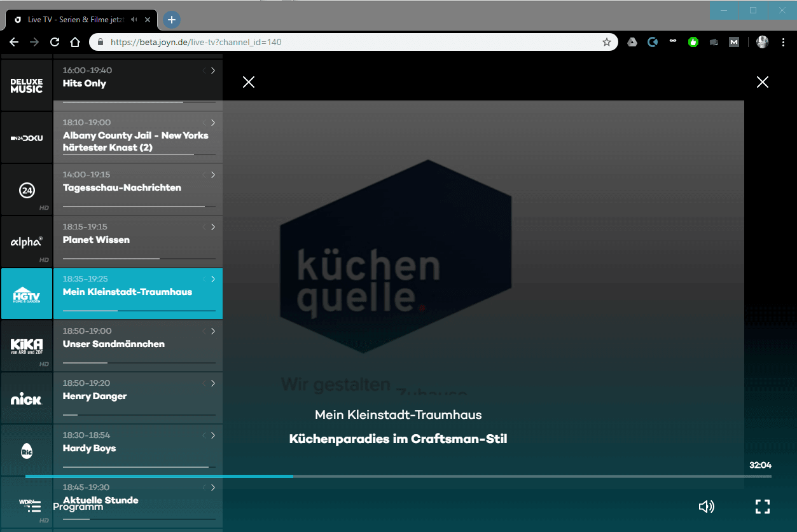Click 'Mein Kleinstadt-Traumhaus' title in player overlay
The image size is (797, 532).
pyautogui.click(x=398, y=414)
